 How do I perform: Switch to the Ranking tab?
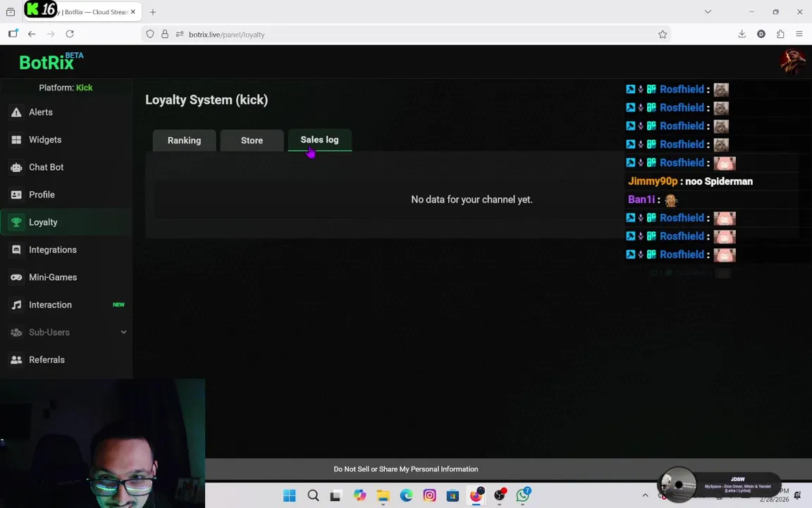pyautogui.click(x=185, y=140)
